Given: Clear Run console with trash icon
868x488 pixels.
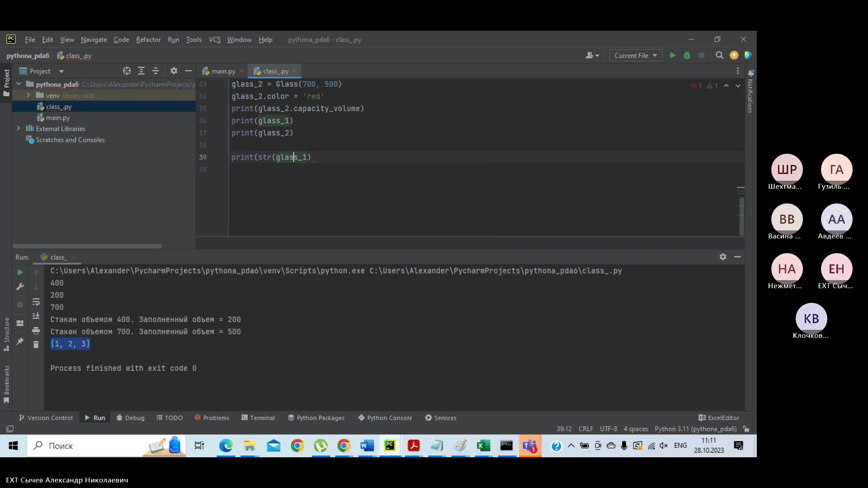Looking at the screenshot, I should 36,345.
